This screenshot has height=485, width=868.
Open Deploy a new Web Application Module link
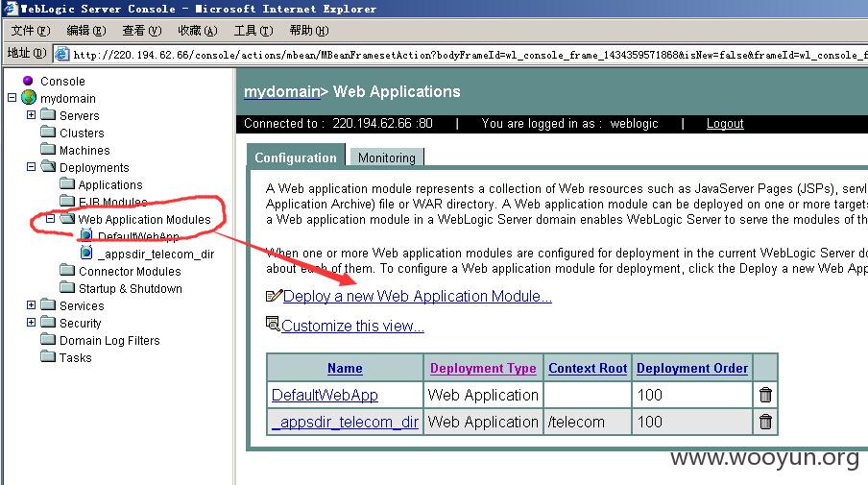[418, 296]
